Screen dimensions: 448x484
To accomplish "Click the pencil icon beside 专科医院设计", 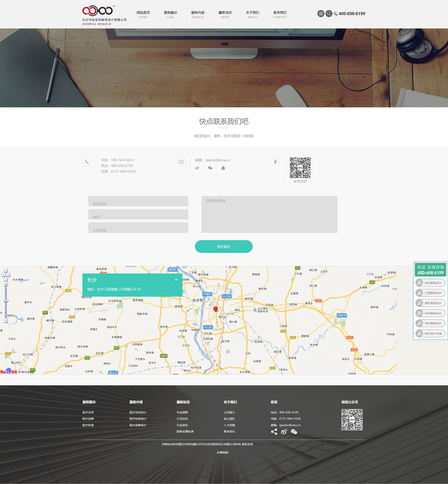I will pyautogui.click(x=419, y=323).
